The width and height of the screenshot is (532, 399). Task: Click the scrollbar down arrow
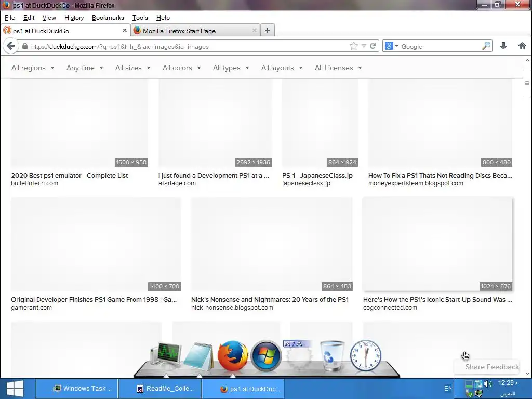pos(527,373)
